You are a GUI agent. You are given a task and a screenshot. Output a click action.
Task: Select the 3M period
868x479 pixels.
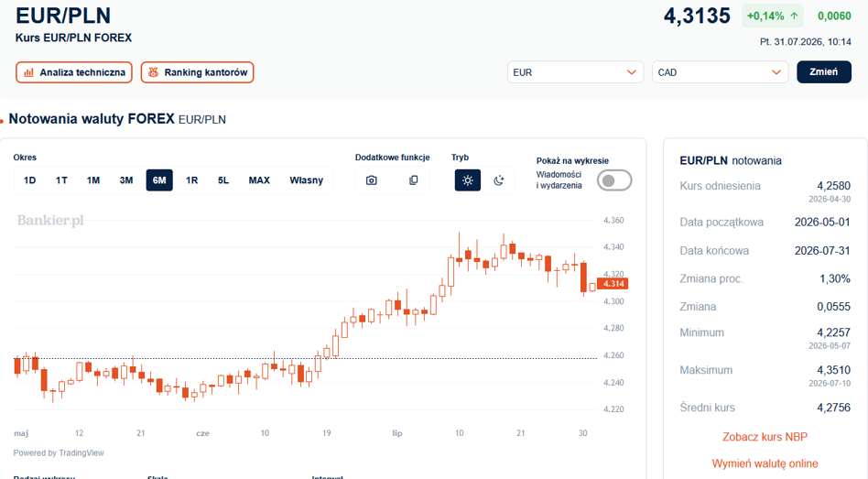coord(126,180)
